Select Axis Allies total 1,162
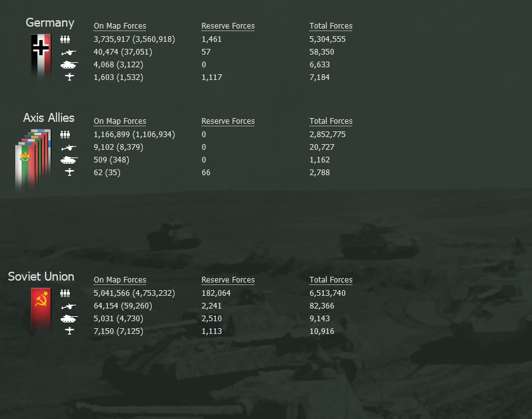532x419 pixels. point(319,160)
